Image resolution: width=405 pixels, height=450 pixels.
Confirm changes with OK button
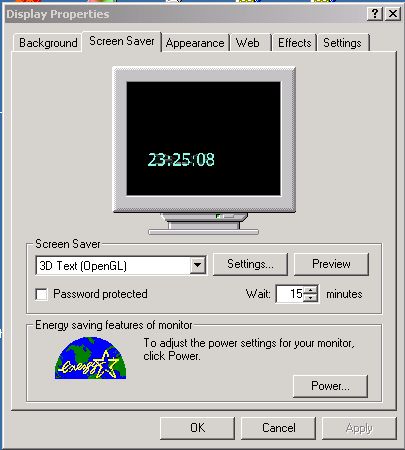point(197,428)
